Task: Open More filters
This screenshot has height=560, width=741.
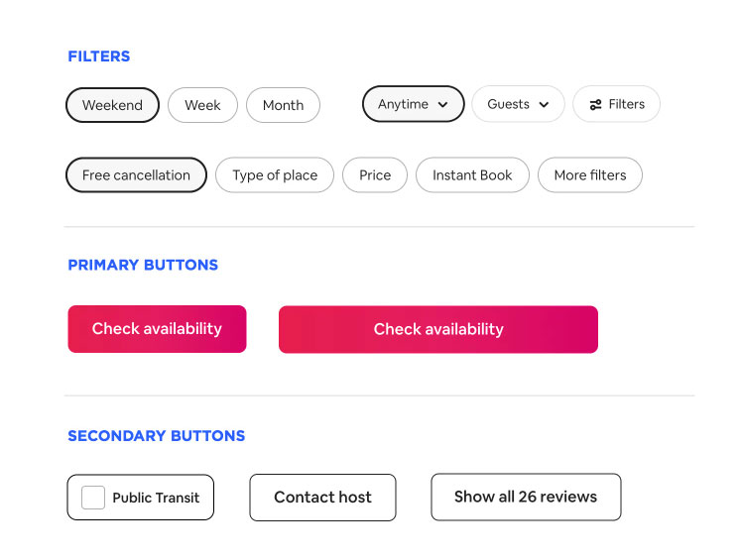Action: (x=590, y=175)
